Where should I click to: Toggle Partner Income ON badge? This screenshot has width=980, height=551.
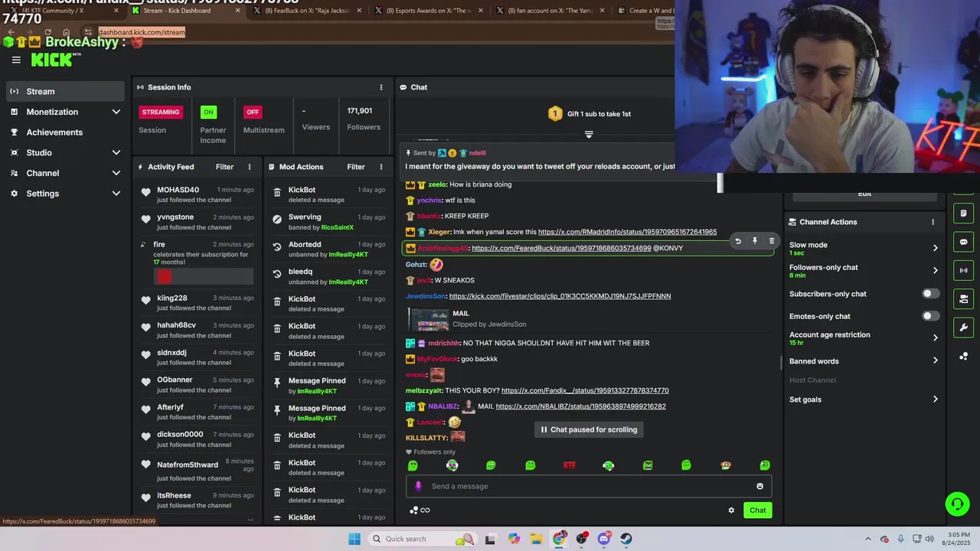click(207, 112)
